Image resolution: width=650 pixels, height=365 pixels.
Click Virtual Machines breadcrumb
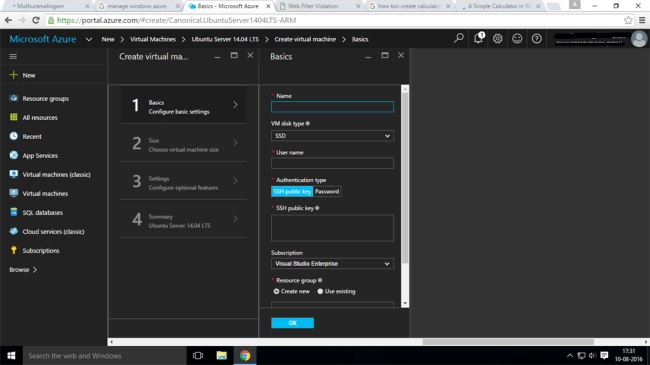tap(153, 39)
